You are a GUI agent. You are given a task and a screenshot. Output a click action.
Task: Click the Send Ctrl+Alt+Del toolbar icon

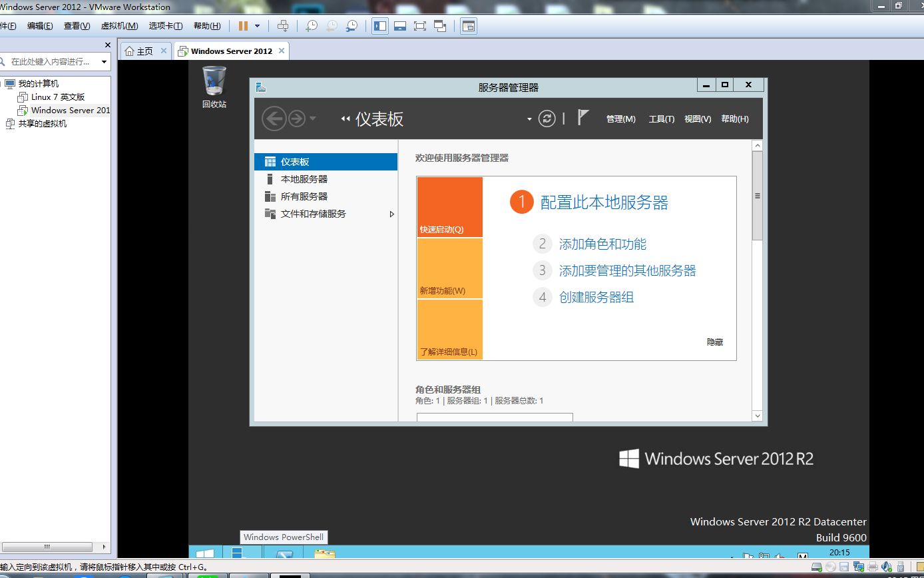(x=283, y=26)
